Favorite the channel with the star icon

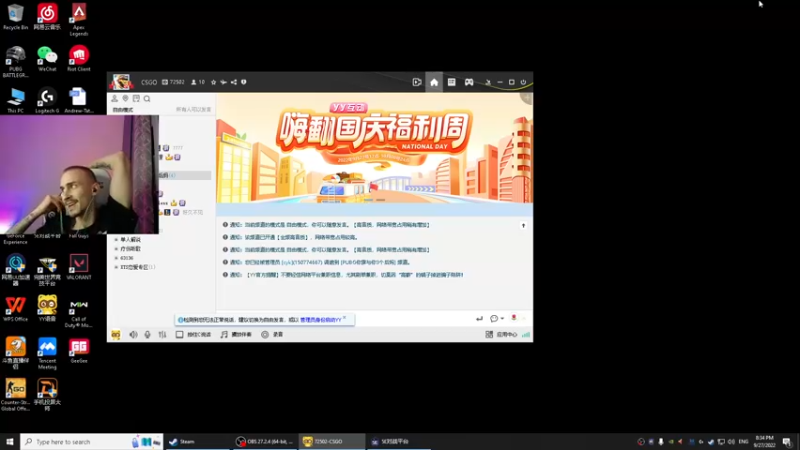coord(213,82)
